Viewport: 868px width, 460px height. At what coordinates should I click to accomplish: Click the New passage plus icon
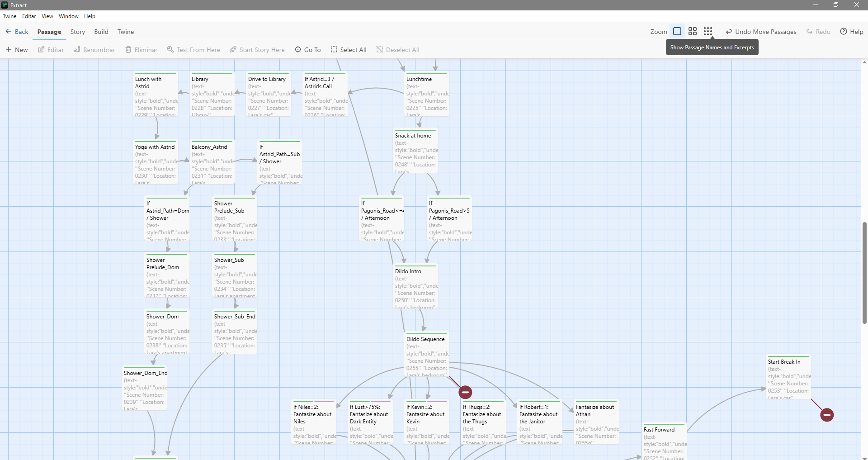coord(9,49)
